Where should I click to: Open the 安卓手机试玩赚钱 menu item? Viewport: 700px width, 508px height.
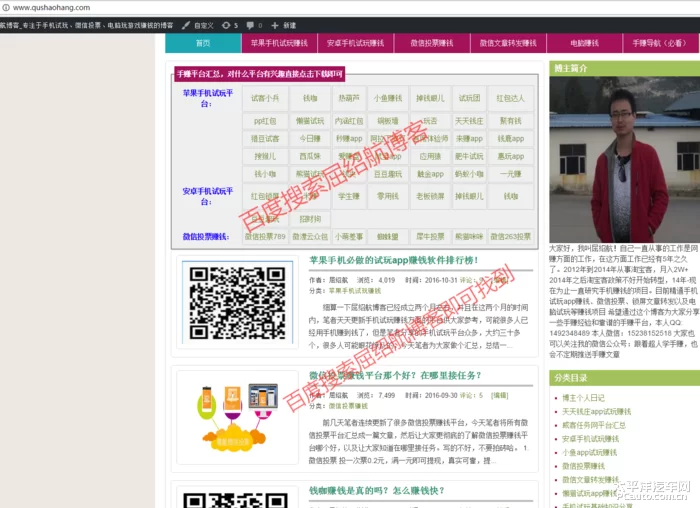(x=355, y=43)
